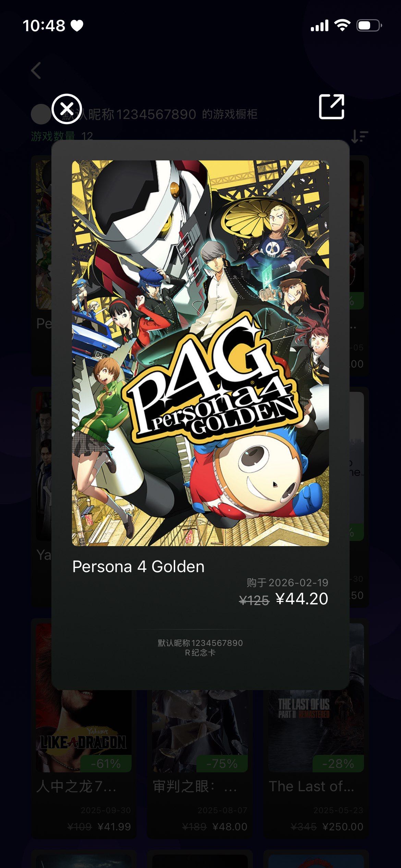401x868 pixels.
Task: Open the sort order icon
Action: 360,136
